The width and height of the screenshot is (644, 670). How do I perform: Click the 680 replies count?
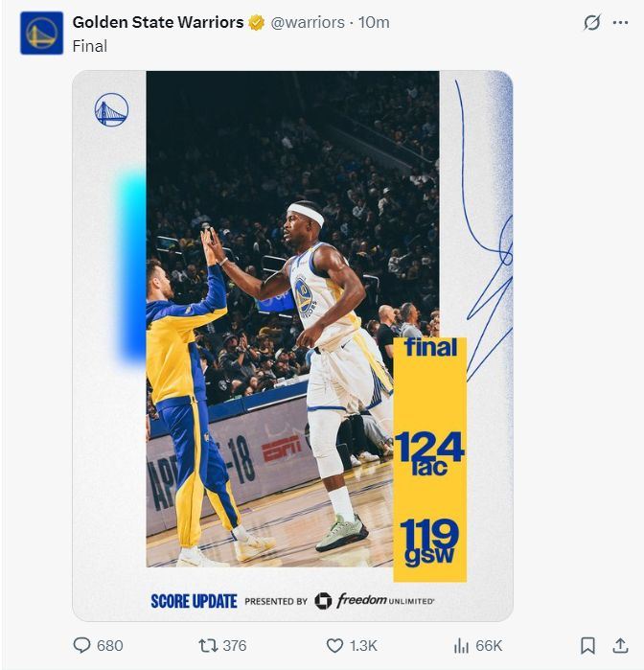110,645
